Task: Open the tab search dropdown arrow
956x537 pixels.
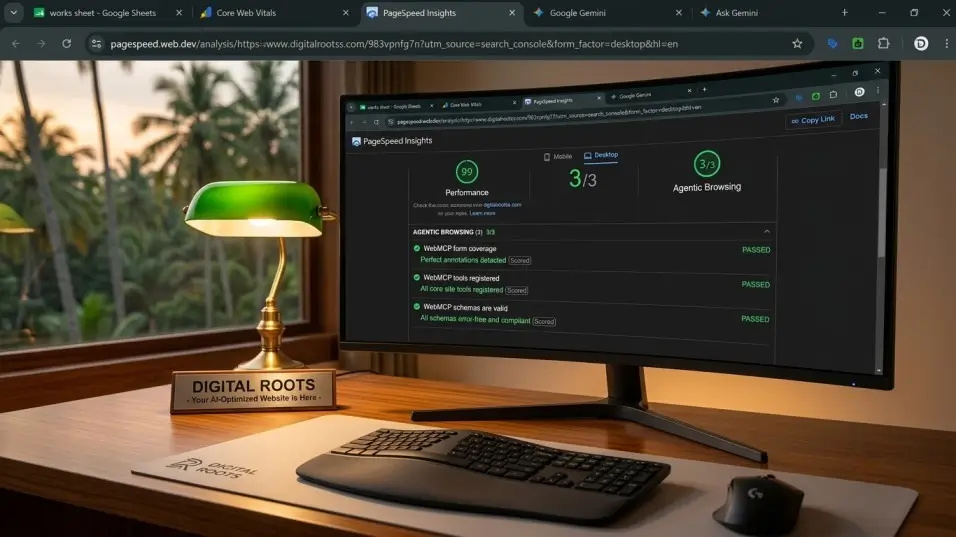Action: pyautogui.click(x=13, y=12)
